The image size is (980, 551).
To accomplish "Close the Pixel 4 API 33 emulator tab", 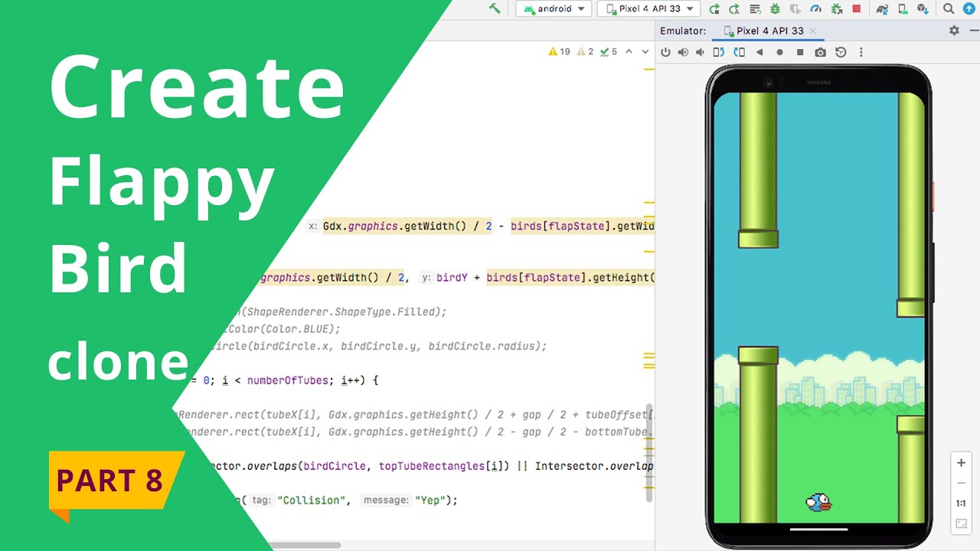I will point(813,31).
